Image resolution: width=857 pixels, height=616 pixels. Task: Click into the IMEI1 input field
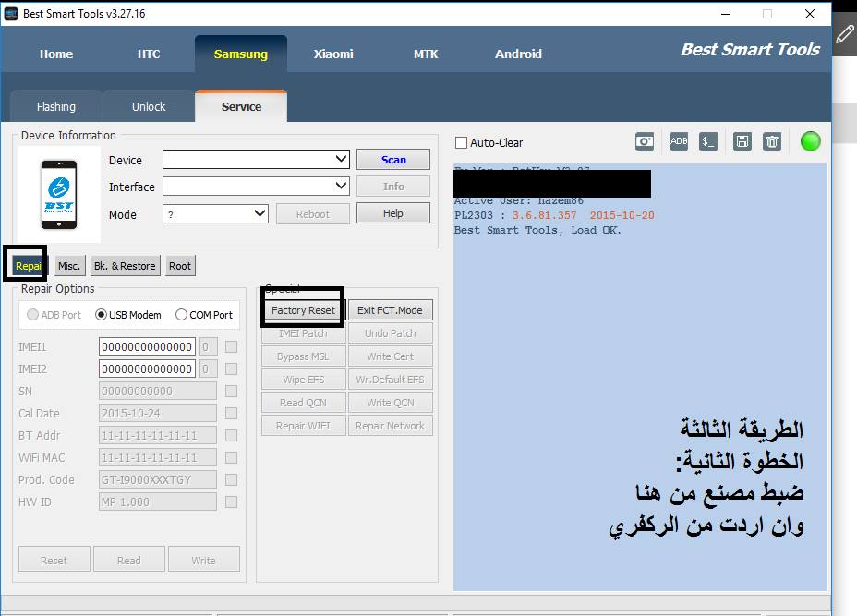pos(147,346)
